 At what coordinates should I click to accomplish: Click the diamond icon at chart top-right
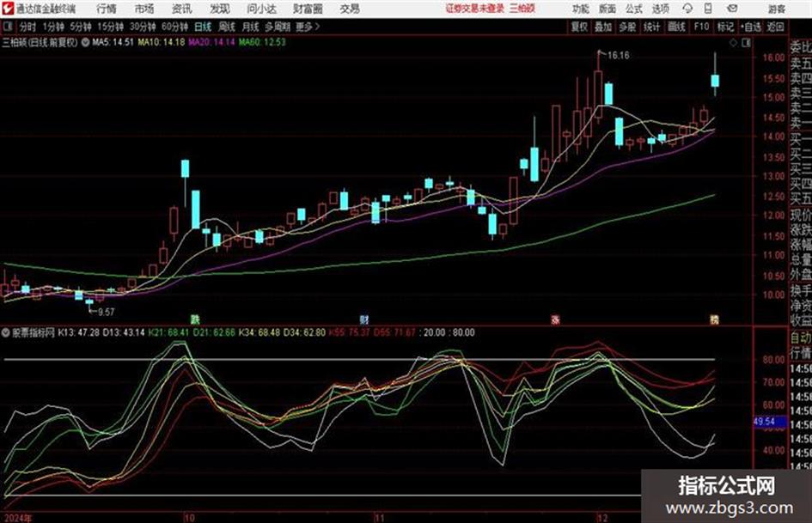(733, 43)
